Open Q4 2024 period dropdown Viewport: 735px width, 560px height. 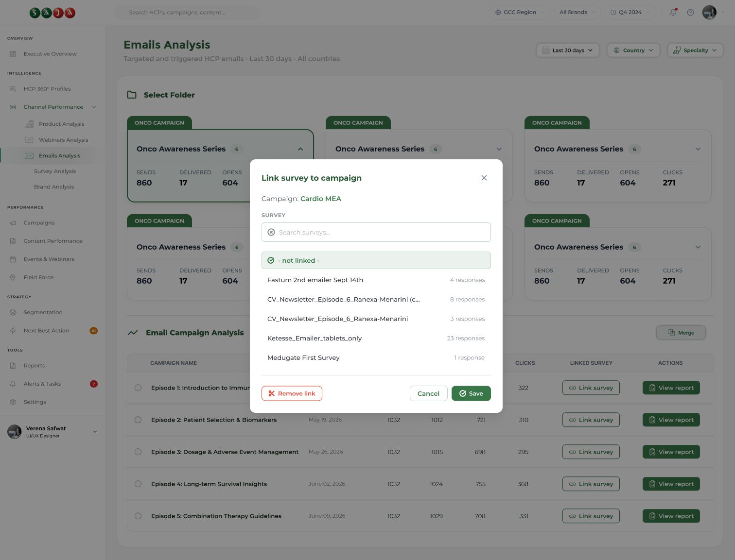(630, 12)
